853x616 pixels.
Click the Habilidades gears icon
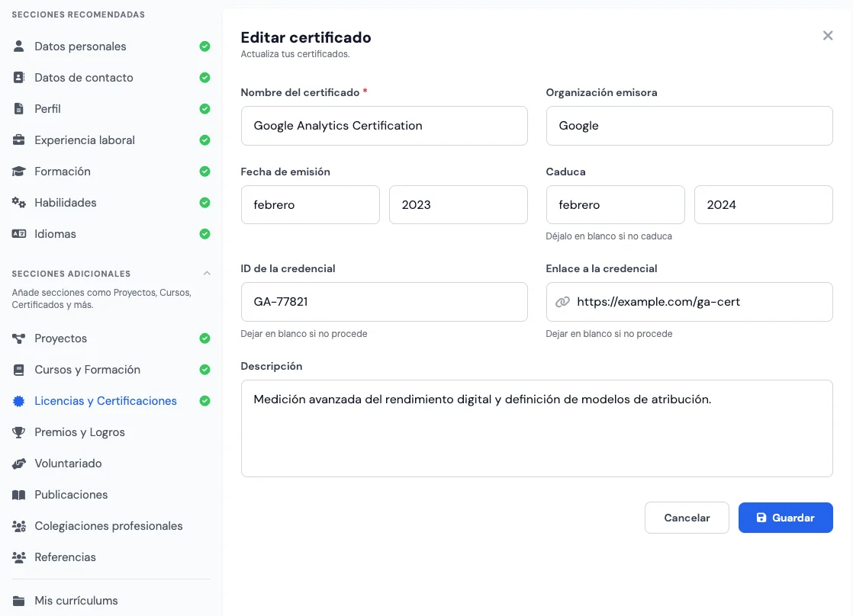pyautogui.click(x=18, y=202)
